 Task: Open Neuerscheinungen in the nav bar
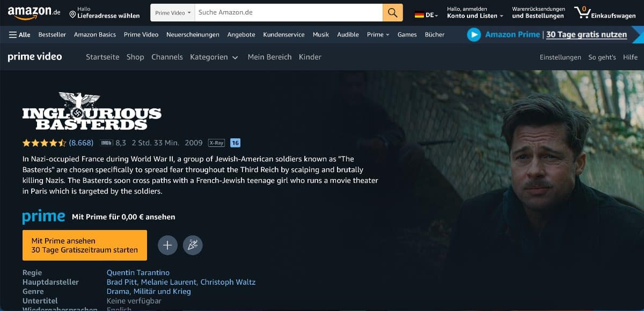[x=193, y=34]
